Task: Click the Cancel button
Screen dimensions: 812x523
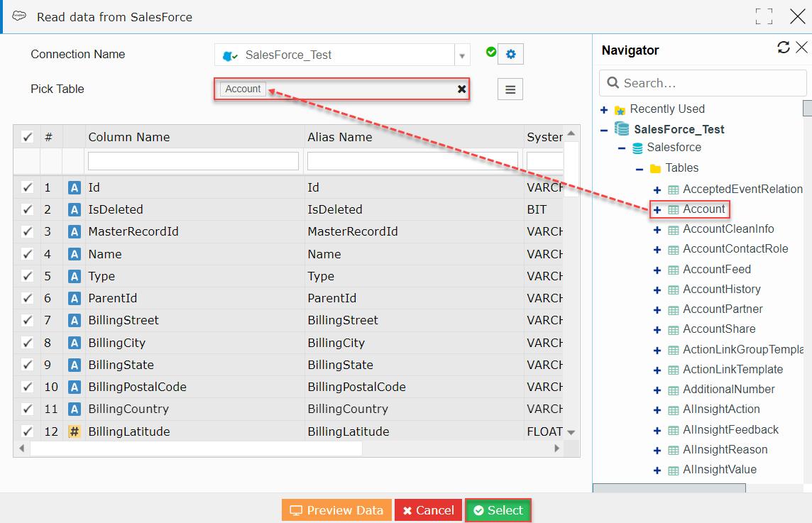Action: pos(428,510)
